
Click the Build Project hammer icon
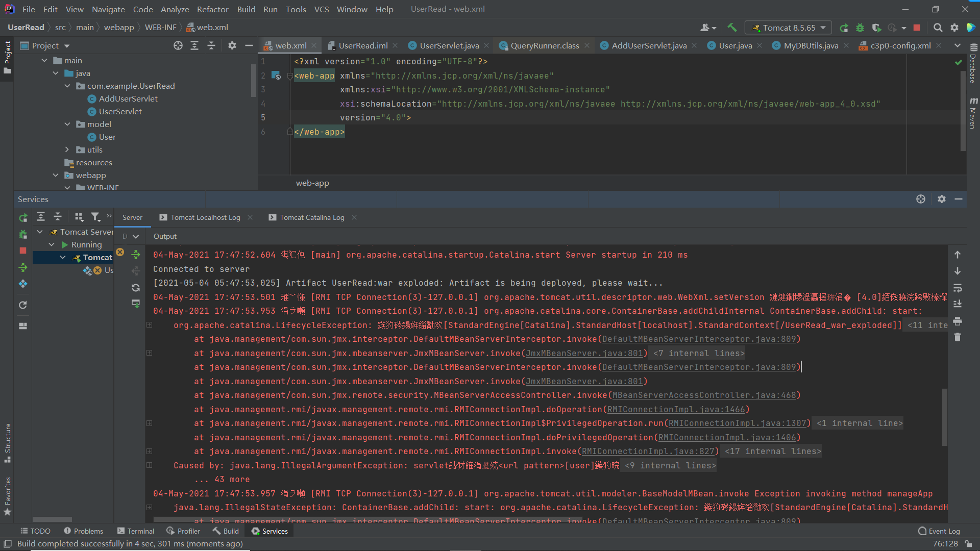point(732,28)
